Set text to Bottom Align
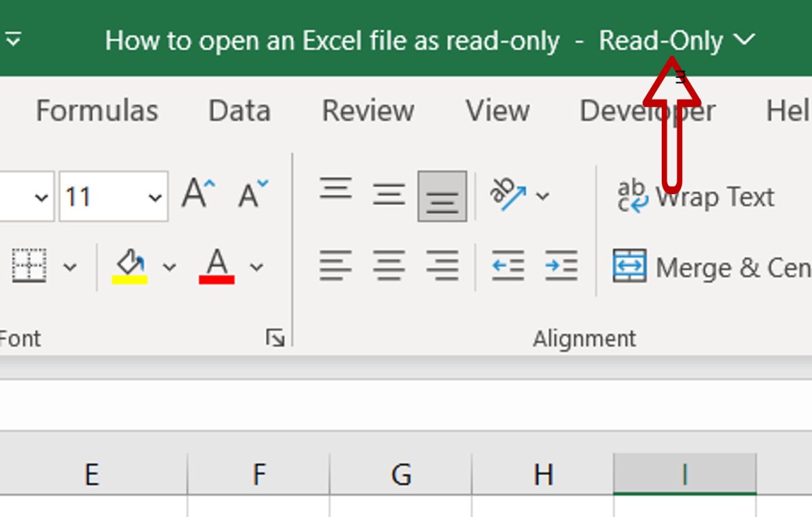The image size is (812, 517). (441, 197)
